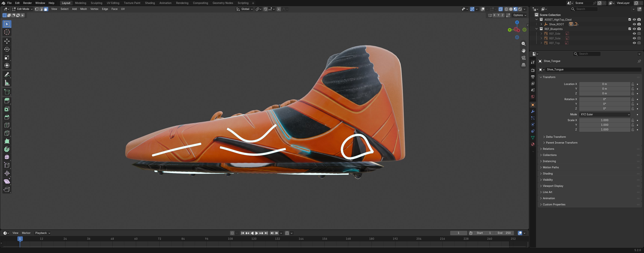Open the timeline Playback menu
644x253 pixels.
42,233
